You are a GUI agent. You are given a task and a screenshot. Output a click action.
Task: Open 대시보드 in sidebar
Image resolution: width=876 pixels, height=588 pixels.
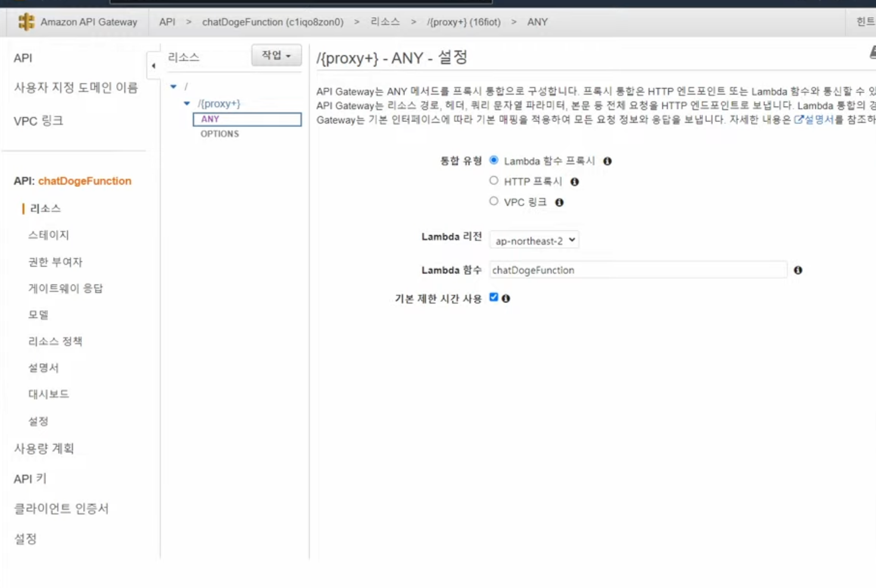[49, 394]
